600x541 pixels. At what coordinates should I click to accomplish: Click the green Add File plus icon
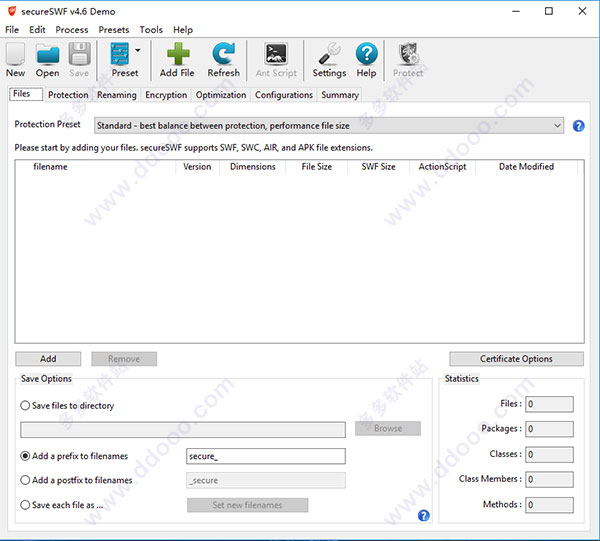(177, 56)
